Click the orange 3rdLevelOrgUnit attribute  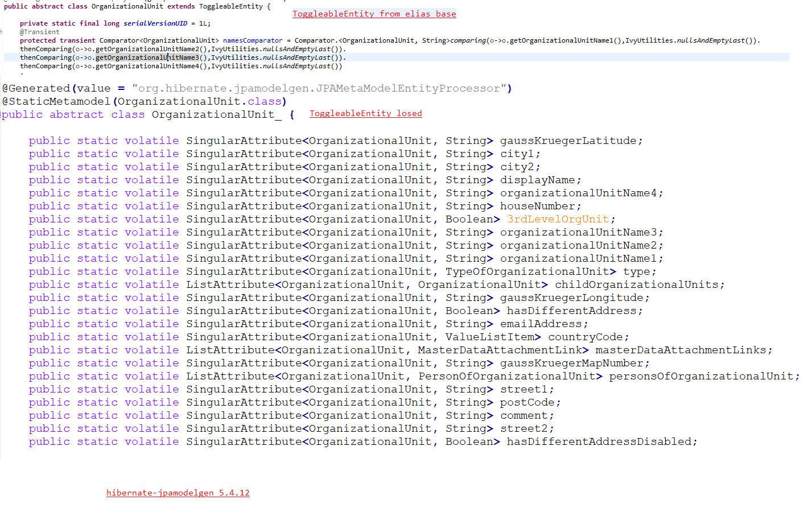tap(558, 219)
